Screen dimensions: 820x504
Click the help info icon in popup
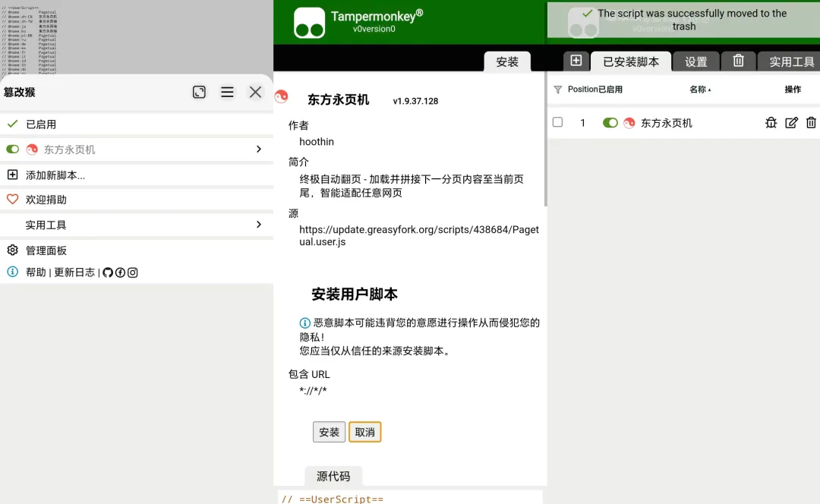point(13,272)
